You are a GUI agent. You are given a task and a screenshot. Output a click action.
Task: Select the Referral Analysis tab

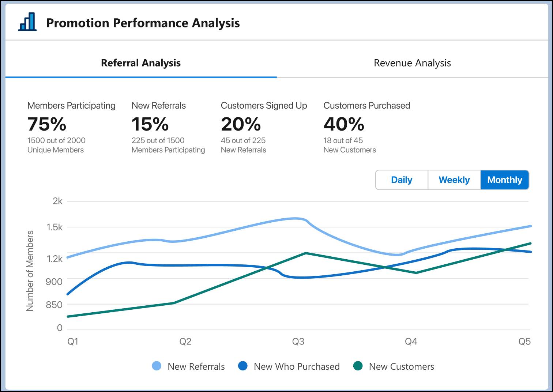(x=140, y=63)
